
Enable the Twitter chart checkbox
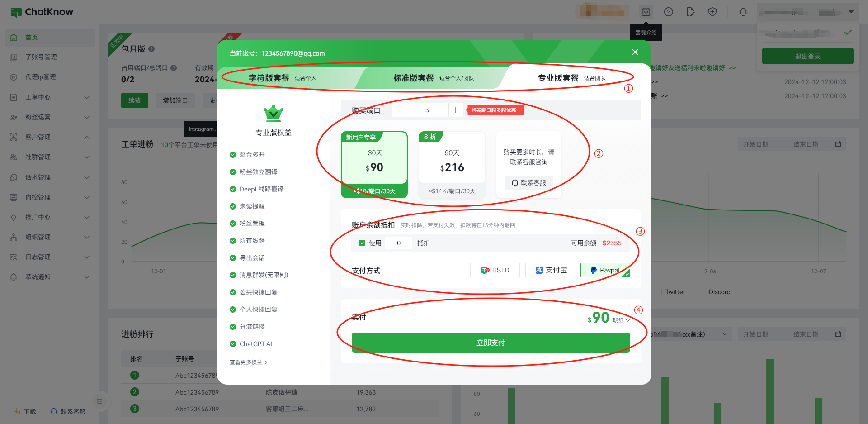(x=659, y=292)
